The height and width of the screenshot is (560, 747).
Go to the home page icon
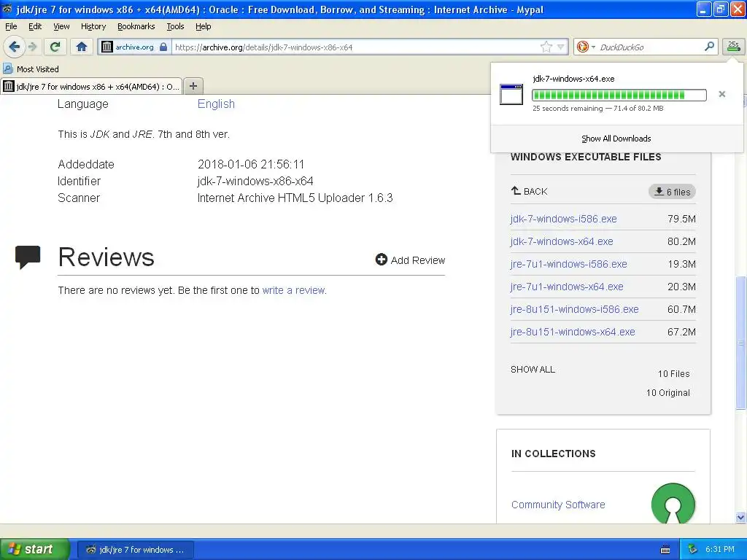(x=82, y=47)
